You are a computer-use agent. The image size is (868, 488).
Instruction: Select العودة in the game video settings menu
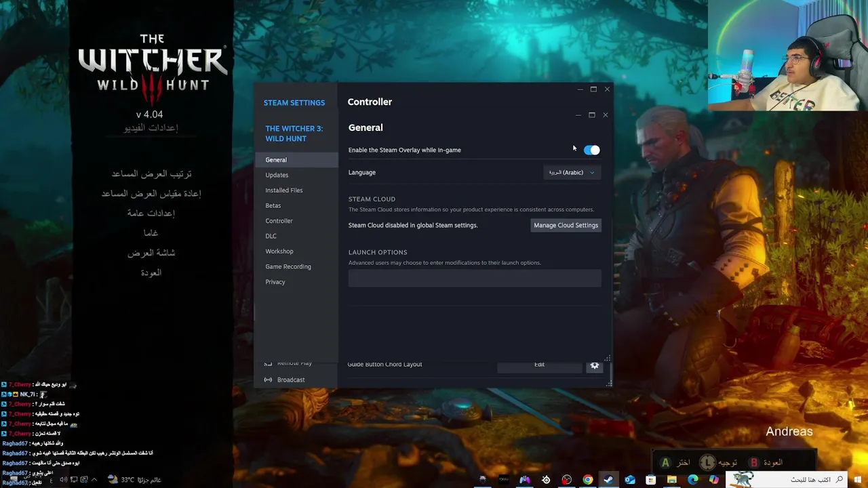point(151,272)
